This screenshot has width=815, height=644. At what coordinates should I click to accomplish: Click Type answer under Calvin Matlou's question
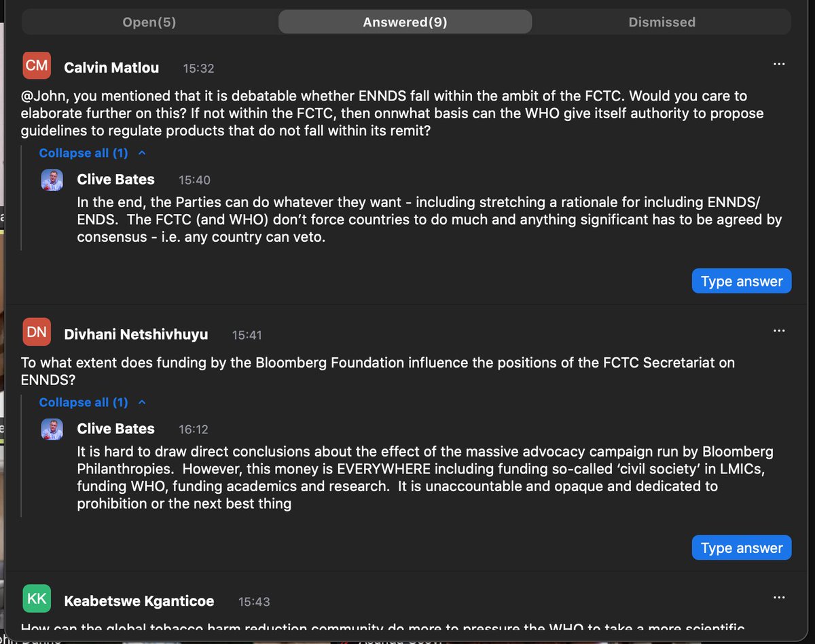742,281
